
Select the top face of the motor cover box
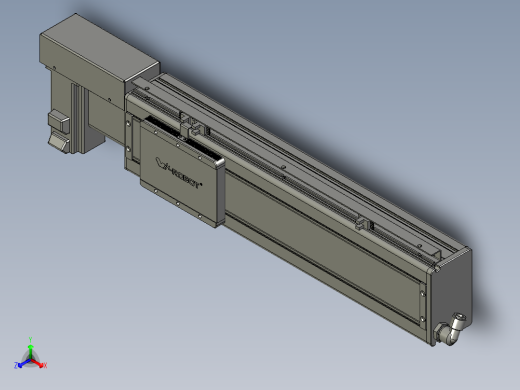pyautogui.click(x=100, y=48)
